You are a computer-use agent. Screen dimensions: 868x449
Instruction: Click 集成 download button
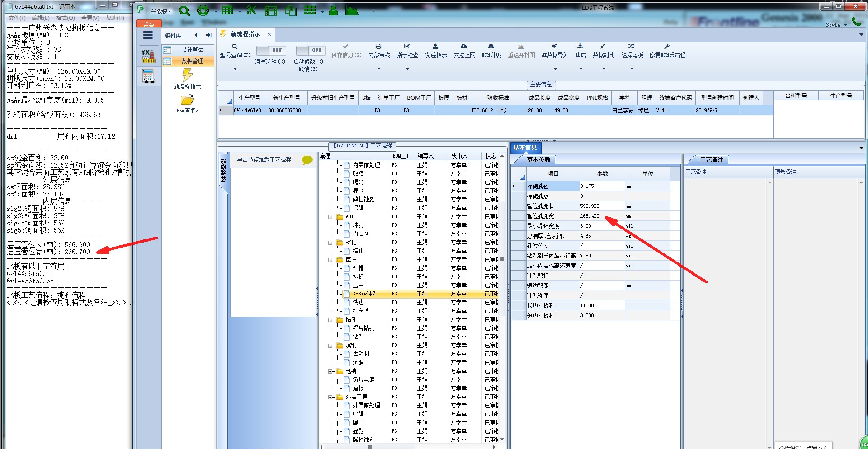tap(580, 51)
